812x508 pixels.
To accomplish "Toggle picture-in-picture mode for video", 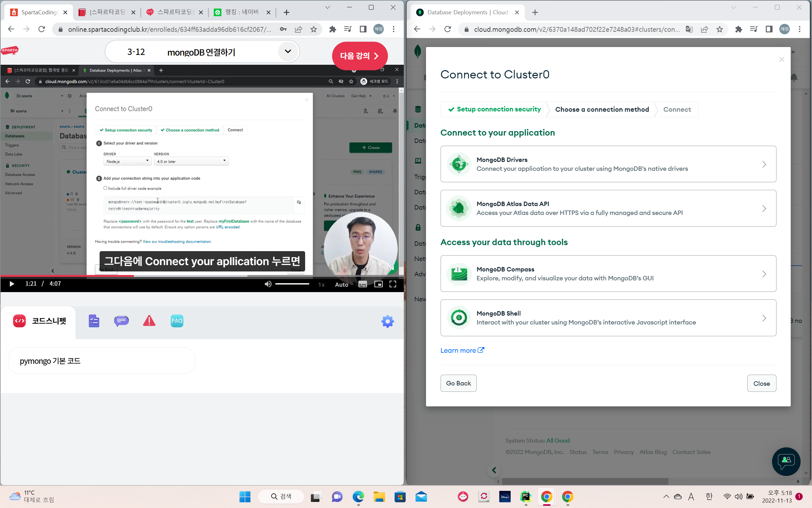I will click(378, 284).
